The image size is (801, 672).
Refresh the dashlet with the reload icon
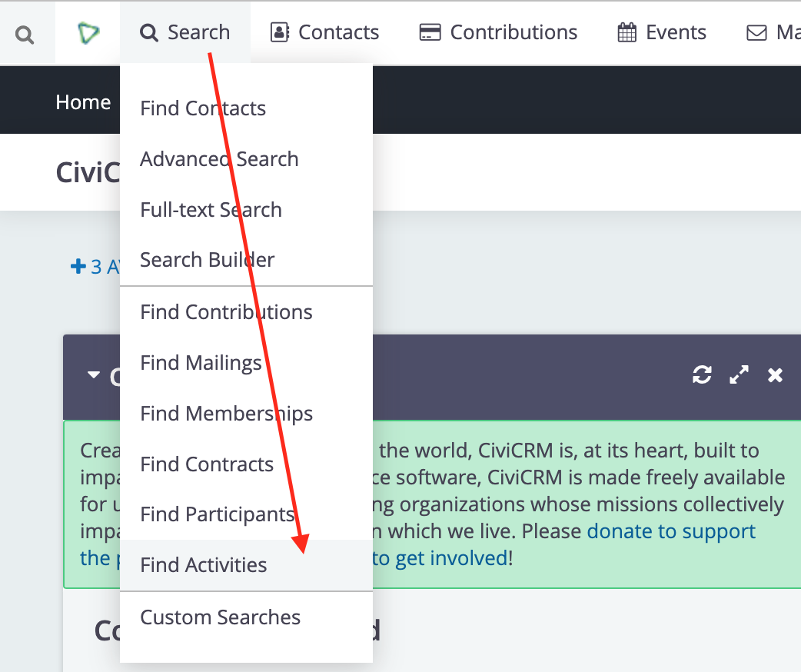coord(702,375)
